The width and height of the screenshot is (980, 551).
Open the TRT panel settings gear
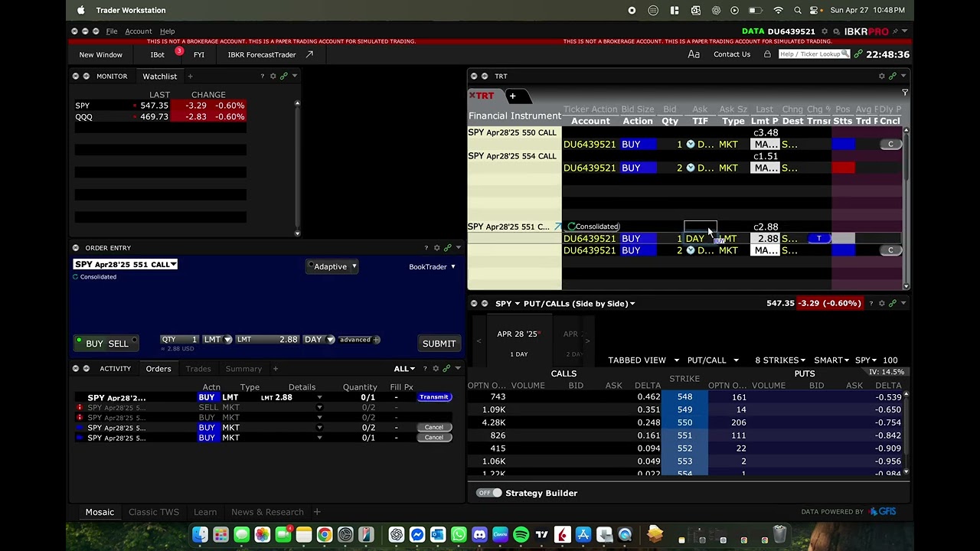coord(882,76)
